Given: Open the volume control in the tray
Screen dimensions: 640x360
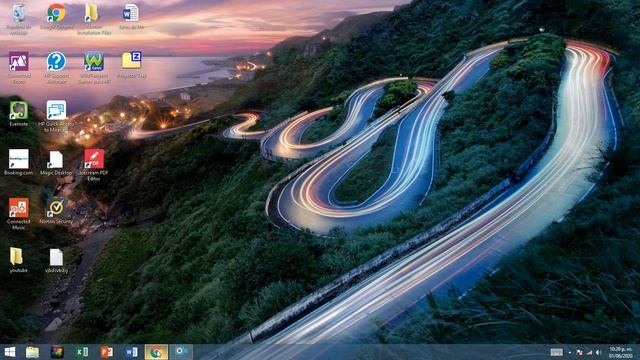Looking at the screenshot, I should point(599,352).
